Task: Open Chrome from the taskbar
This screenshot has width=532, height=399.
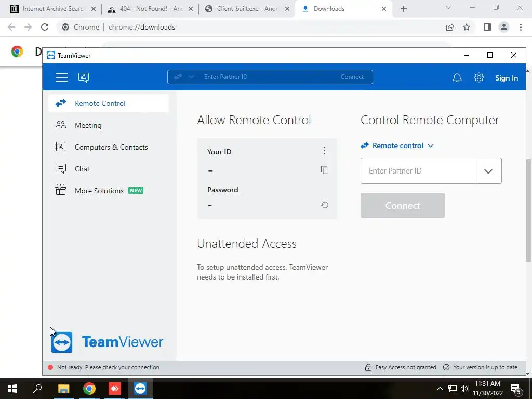Action: [89, 389]
